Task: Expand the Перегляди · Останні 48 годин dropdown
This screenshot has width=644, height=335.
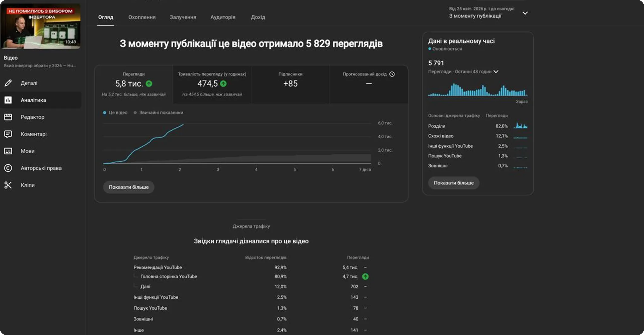Action: click(x=463, y=72)
